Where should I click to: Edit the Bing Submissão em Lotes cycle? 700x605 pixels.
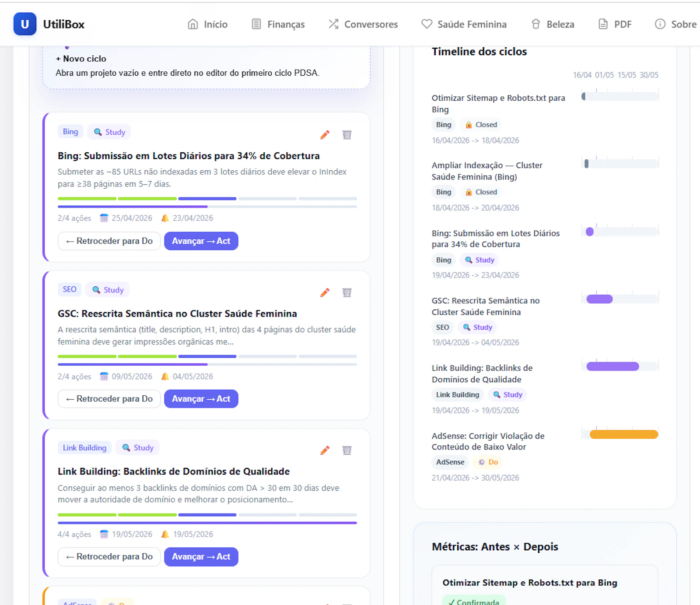click(x=325, y=135)
